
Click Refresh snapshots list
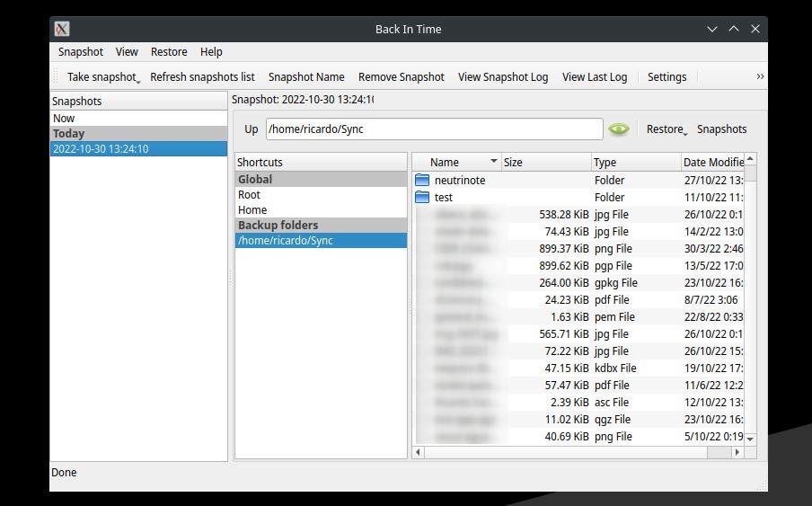point(202,77)
